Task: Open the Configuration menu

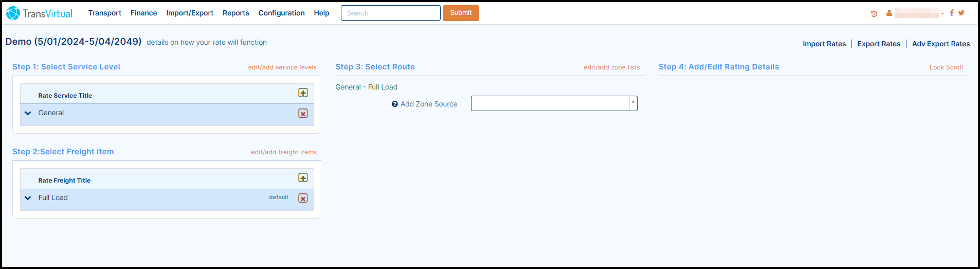Action: coord(281,13)
